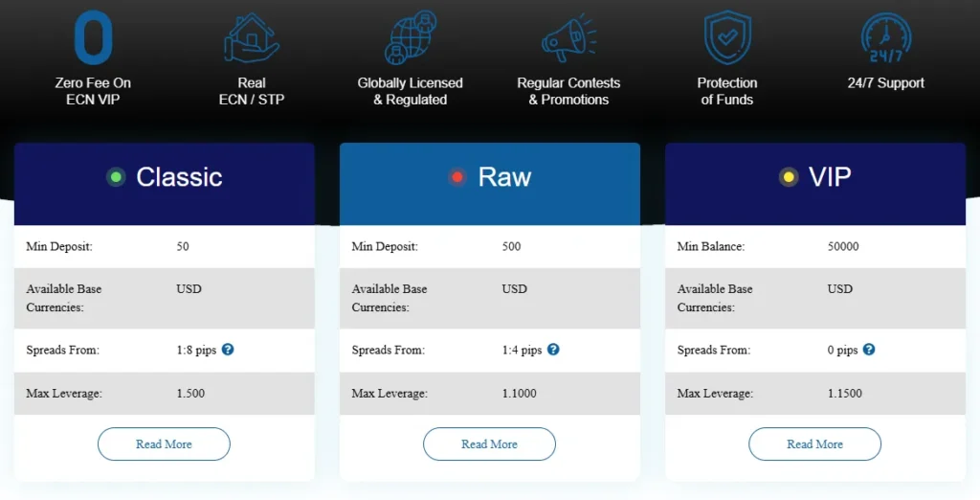Open Read More for Classic account
Image resolution: width=980 pixels, height=500 pixels.
tap(164, 444)
